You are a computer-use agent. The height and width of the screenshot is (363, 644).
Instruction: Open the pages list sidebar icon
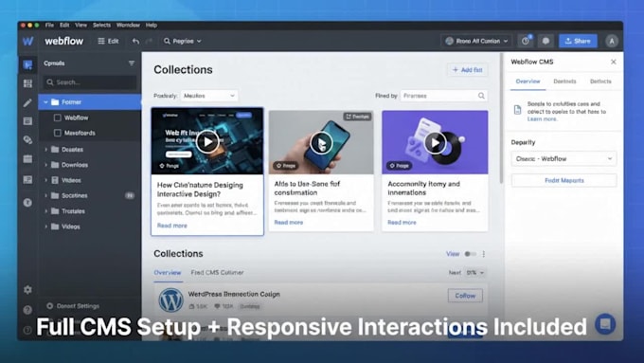[x=27, y=121]
